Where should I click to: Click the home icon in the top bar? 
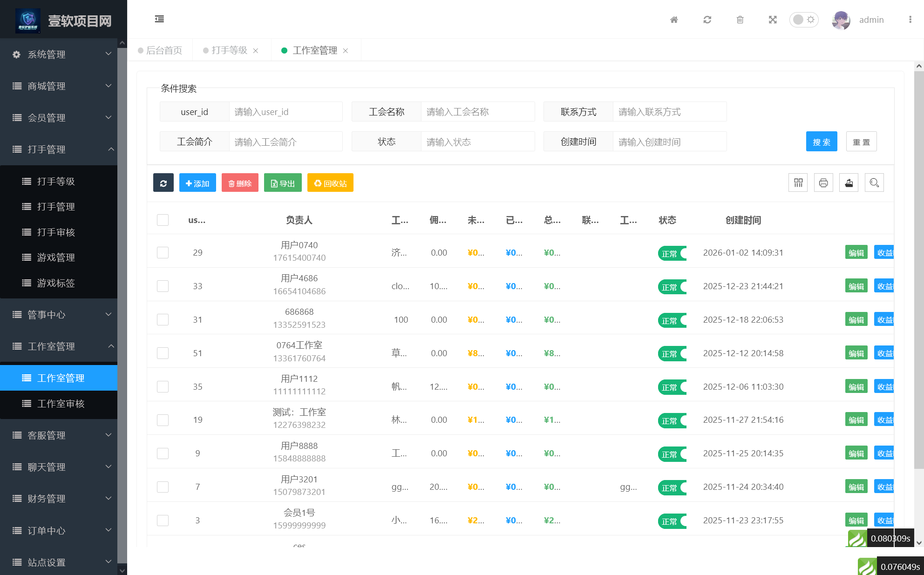[x=673, y=20]
